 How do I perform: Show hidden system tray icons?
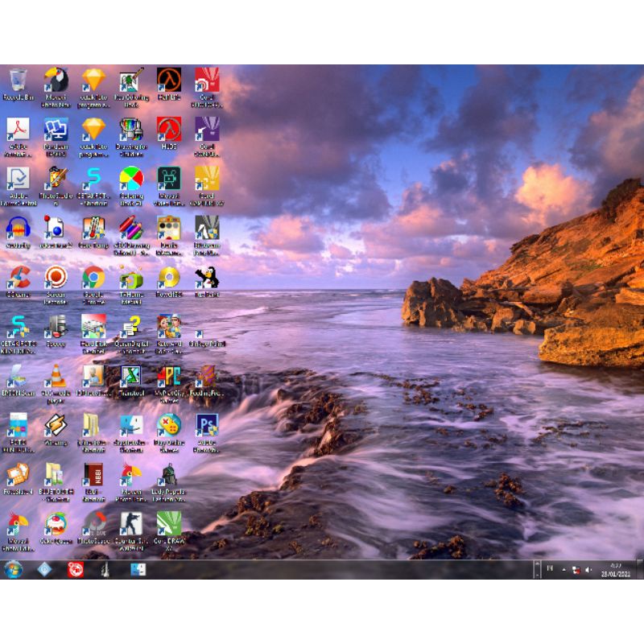click(563, 570)
